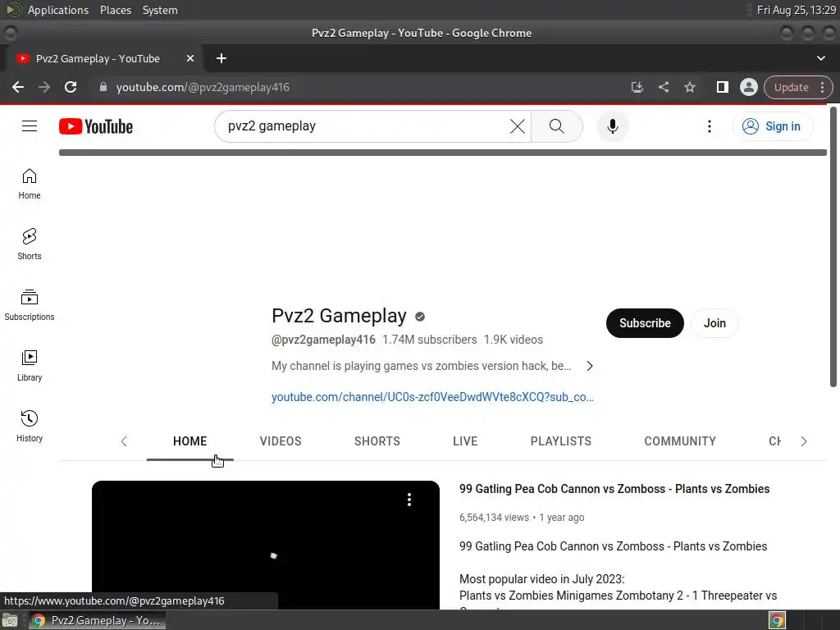View site information lock icon
840x630 pixels.
pos(103,87)
